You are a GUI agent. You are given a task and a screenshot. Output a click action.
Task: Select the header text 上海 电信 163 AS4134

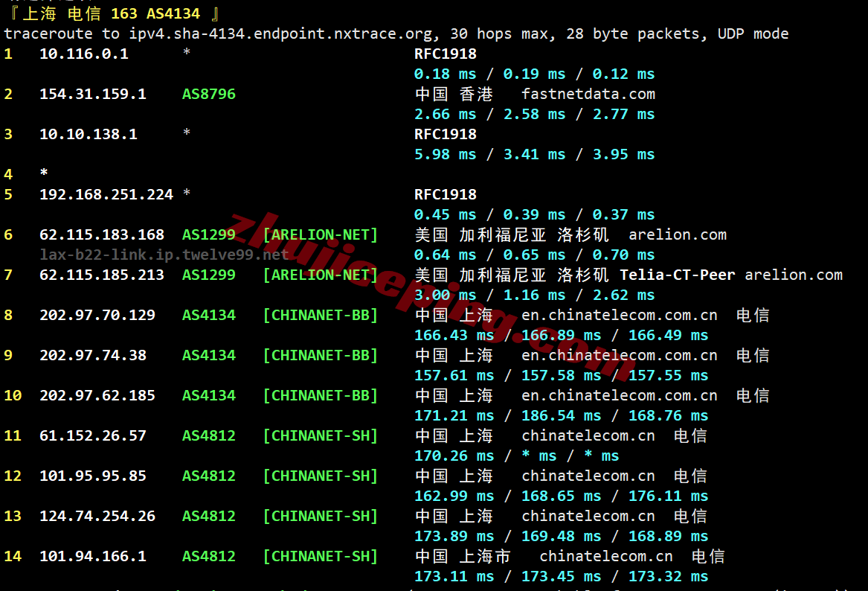point(112,13)
